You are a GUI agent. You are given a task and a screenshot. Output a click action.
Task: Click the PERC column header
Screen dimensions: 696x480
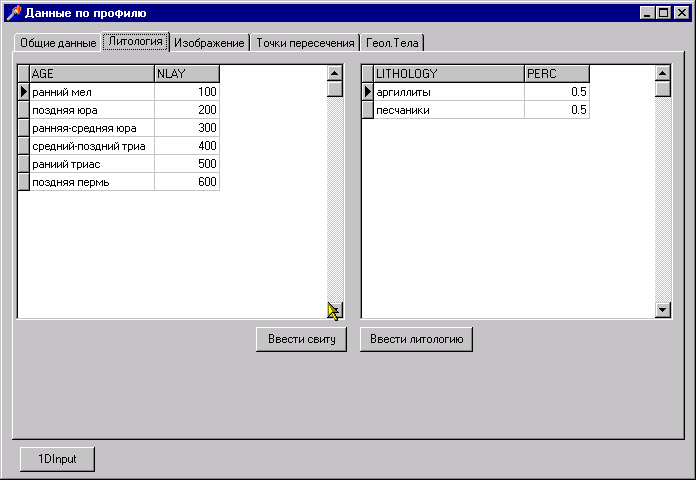tap(556, 74)
